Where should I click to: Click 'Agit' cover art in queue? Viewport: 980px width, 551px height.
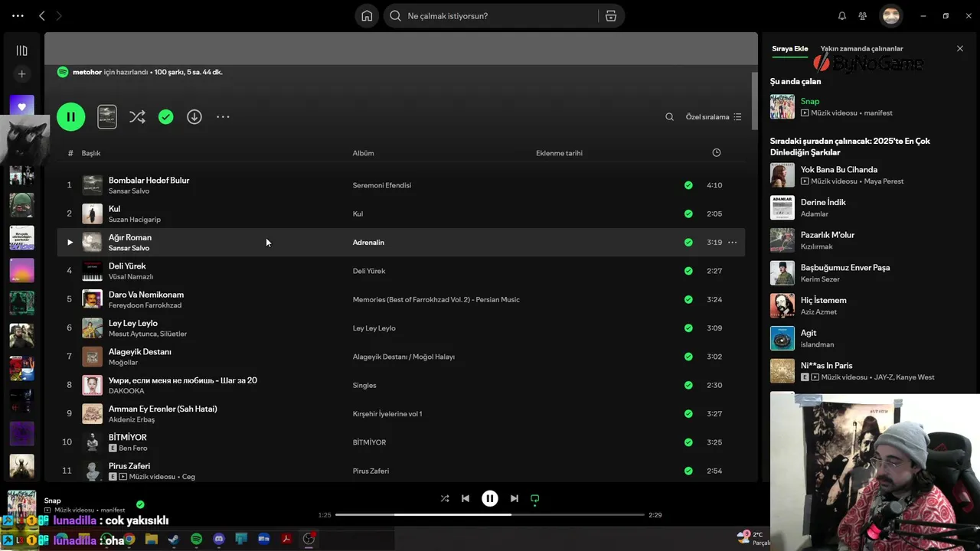tap(782, 338)
